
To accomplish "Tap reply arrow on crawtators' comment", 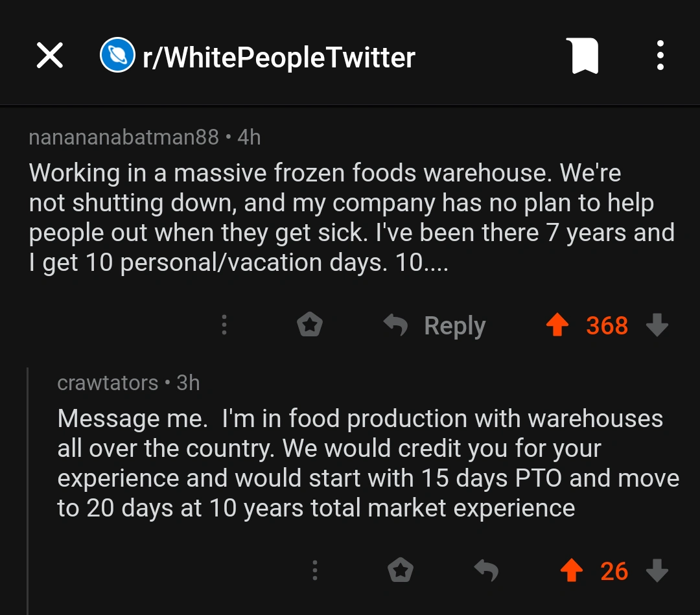I will [486, 570].
